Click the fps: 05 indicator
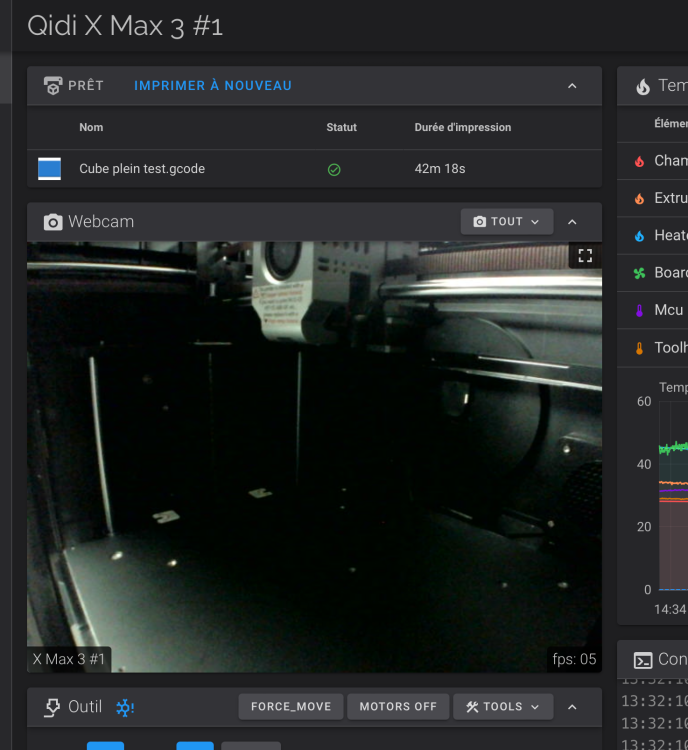The image size is (688, 750). 574,659
